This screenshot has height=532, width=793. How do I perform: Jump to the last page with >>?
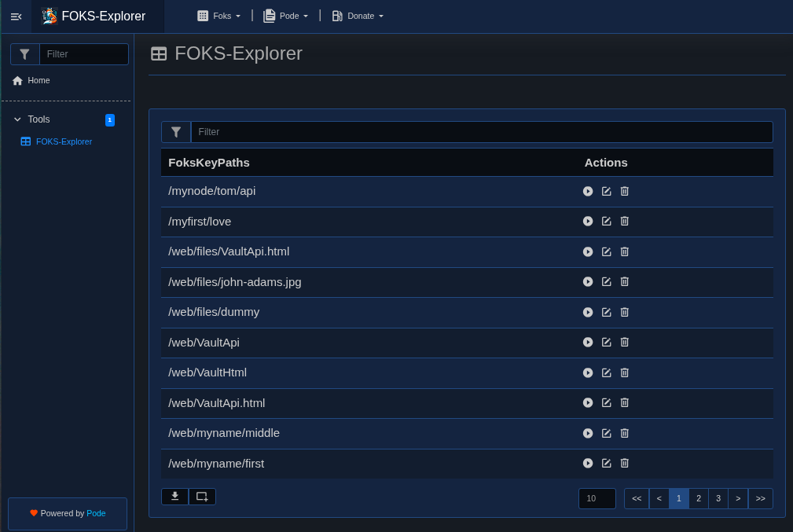[760, 498]
